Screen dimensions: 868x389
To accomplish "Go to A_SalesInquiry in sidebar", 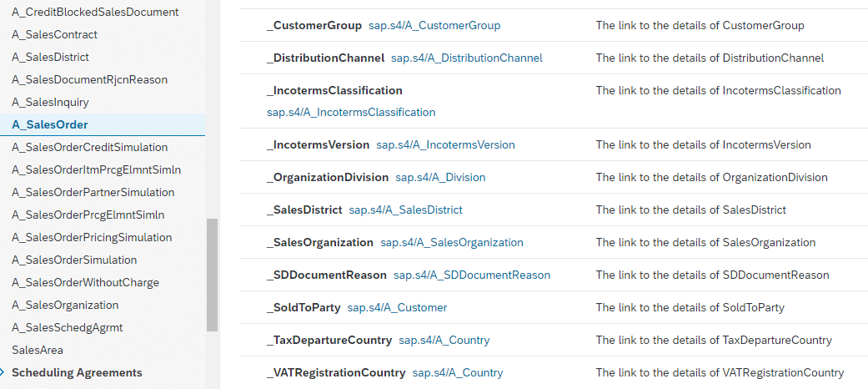I will pyautogui.click(x=50, y=102).
